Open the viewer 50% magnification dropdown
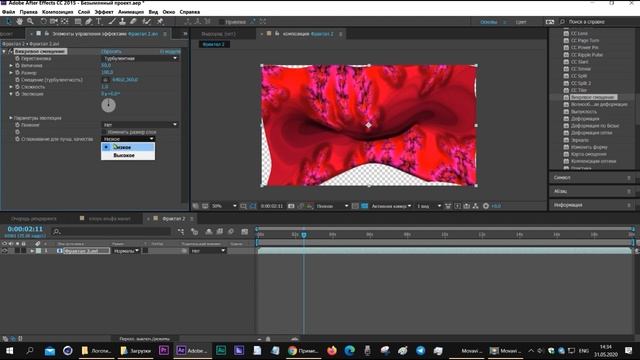The width and height of the screenshot is (640, 360). [224, 206]
